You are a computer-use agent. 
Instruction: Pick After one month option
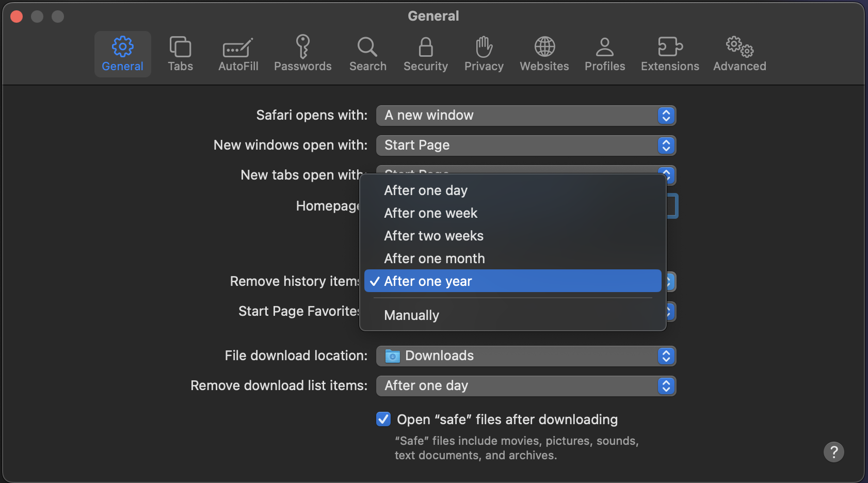513,259
